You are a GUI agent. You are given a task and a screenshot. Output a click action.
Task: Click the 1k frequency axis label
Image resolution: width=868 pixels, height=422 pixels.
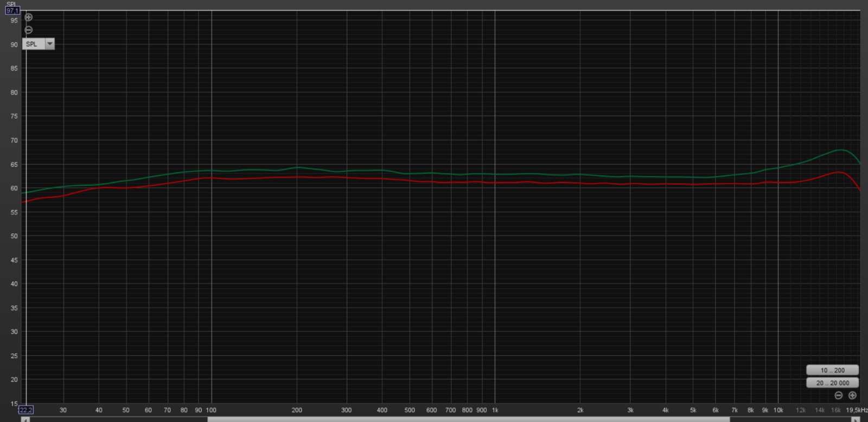tap(495, 410)
